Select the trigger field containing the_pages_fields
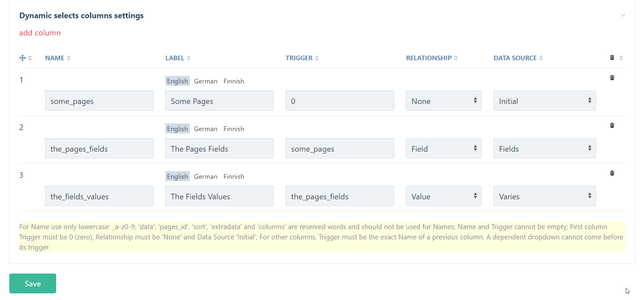 tap(340, 196)
